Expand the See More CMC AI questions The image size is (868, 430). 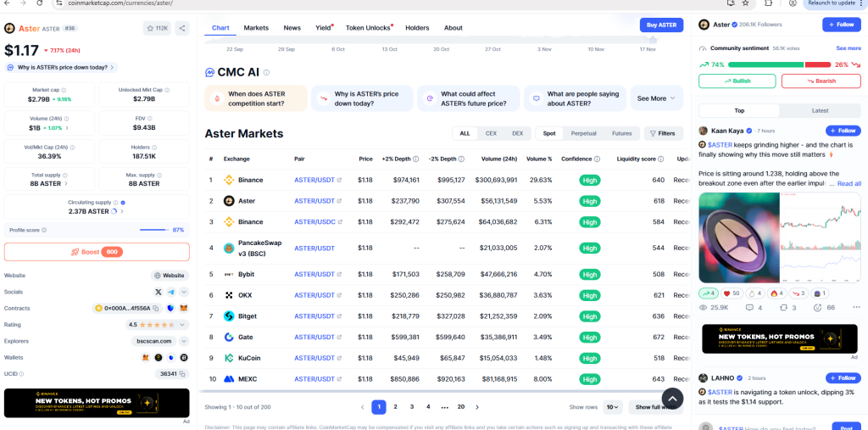tap(657, 98)
